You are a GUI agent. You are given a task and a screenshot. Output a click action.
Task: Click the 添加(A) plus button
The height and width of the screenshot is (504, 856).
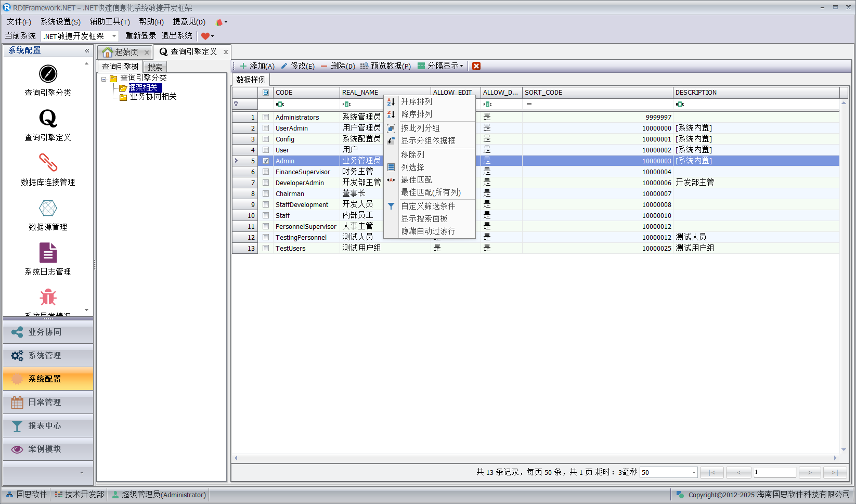coord(257,66)
